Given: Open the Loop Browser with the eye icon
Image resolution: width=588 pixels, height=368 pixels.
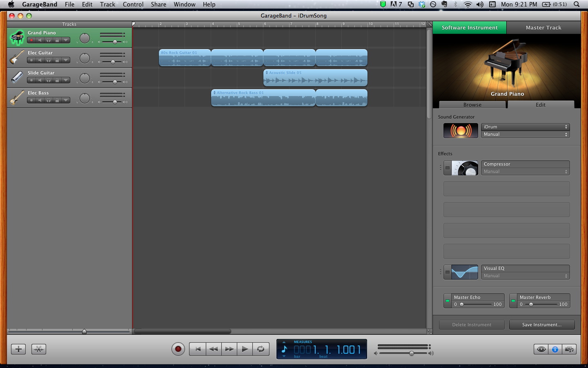Looking at the screenshot, I should tap(541, 349).
